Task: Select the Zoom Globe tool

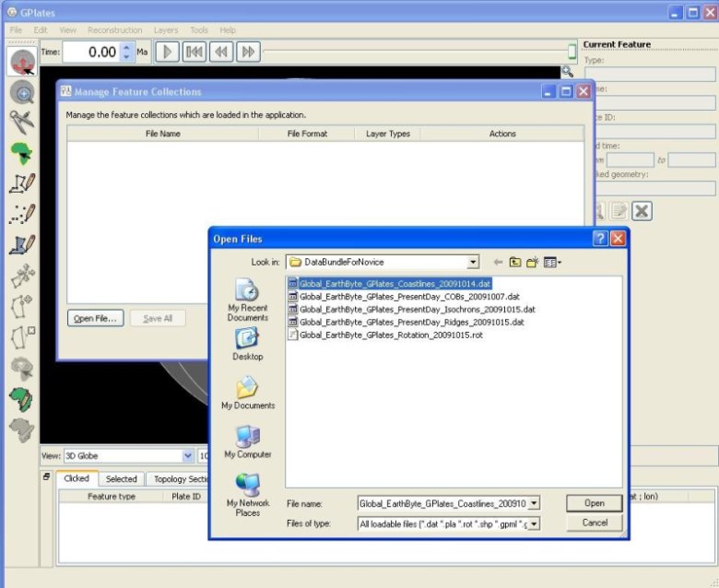Action: (21, 93)
